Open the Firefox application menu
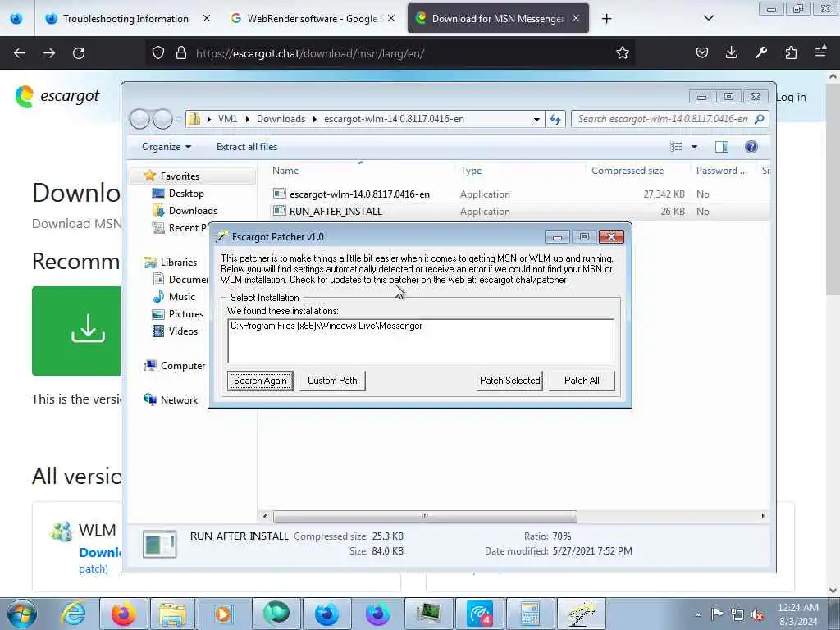This screenshot has width=840, height=630. (820, 52)
